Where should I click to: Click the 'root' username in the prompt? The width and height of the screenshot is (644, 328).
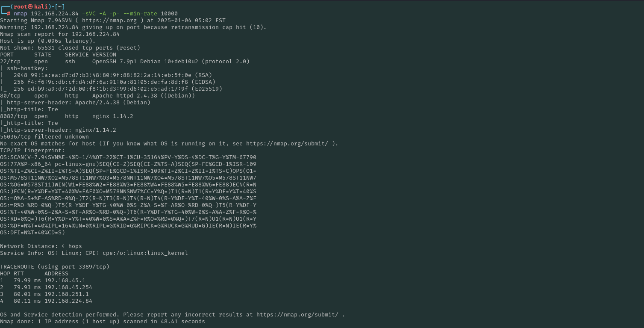coord(21,6)
